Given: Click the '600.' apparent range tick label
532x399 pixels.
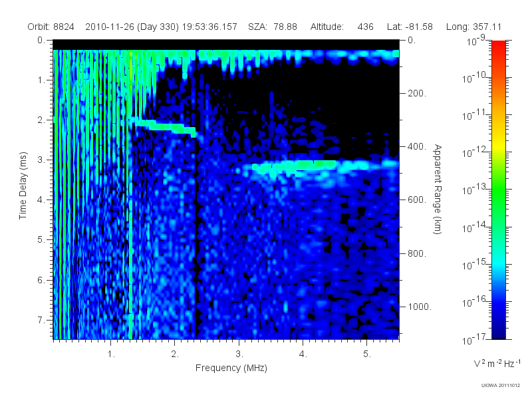Looking at the screenshot, I should pos(417,200).
